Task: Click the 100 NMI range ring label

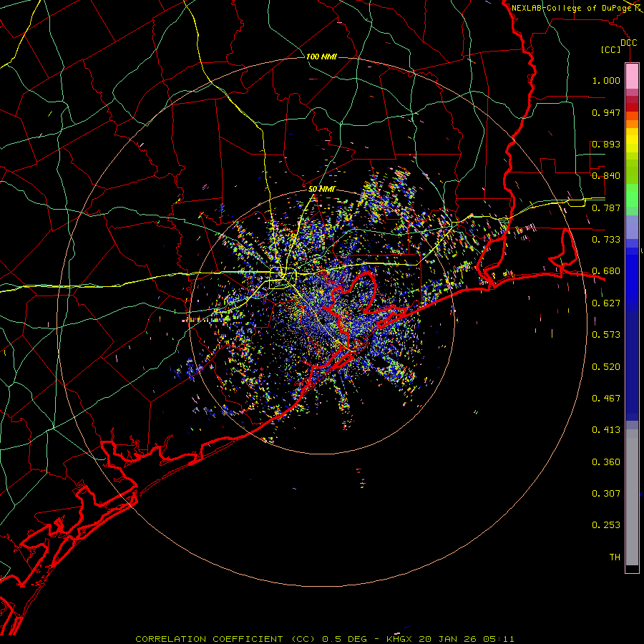Action: coord(321,57)
